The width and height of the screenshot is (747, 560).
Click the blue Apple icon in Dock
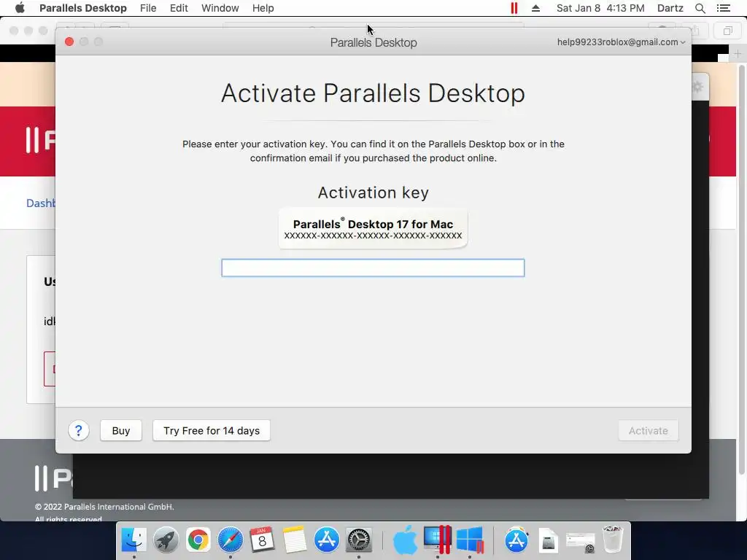[x=405, y=540]
